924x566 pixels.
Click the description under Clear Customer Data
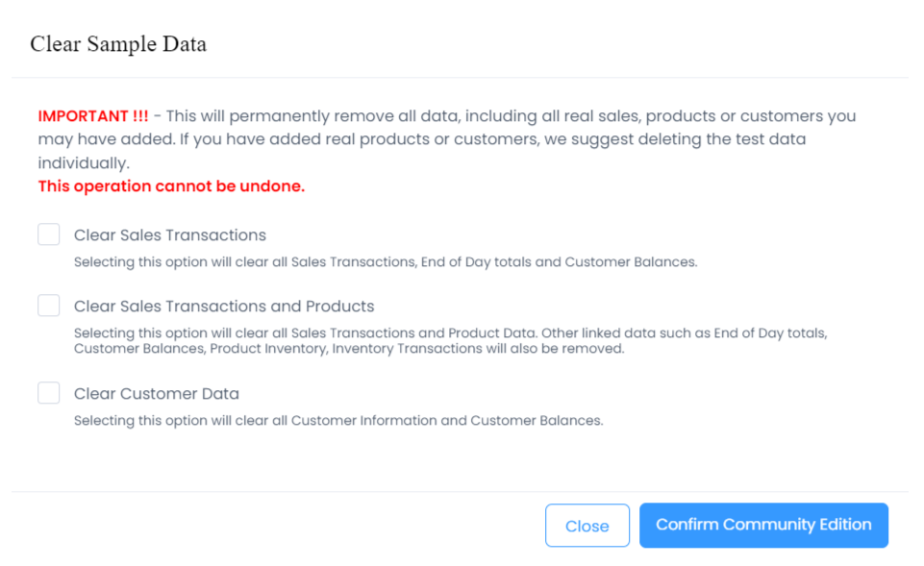pyautogui.click(x=338, y=420)
